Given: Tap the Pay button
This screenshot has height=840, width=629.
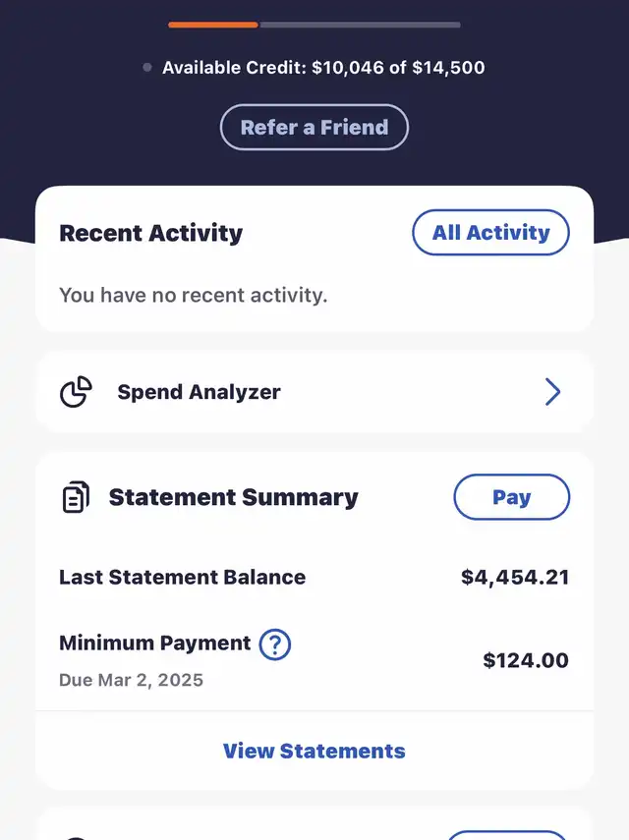Looking at the screenshot, I should point(511,497).
